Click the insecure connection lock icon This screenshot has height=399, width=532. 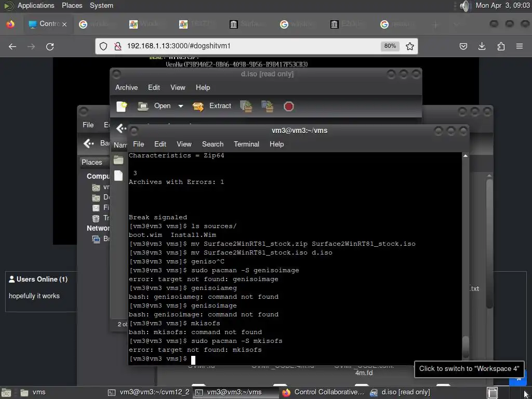tap(118, 46)
